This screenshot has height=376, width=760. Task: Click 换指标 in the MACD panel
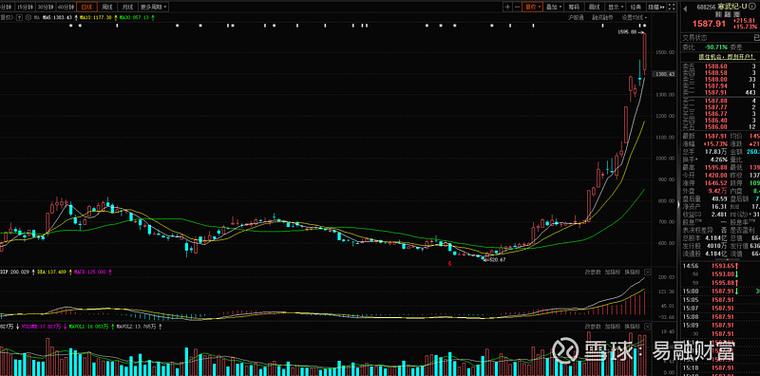(632, 273)
